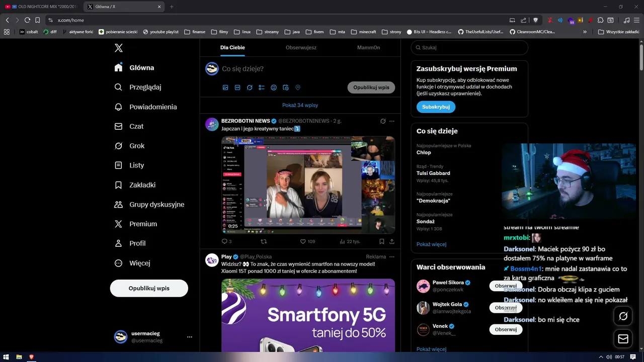Image resolution: width=644 pixels, height=362 pixels.
Task: Open Profil in the sidebar
Action: [x=130, y=243]
